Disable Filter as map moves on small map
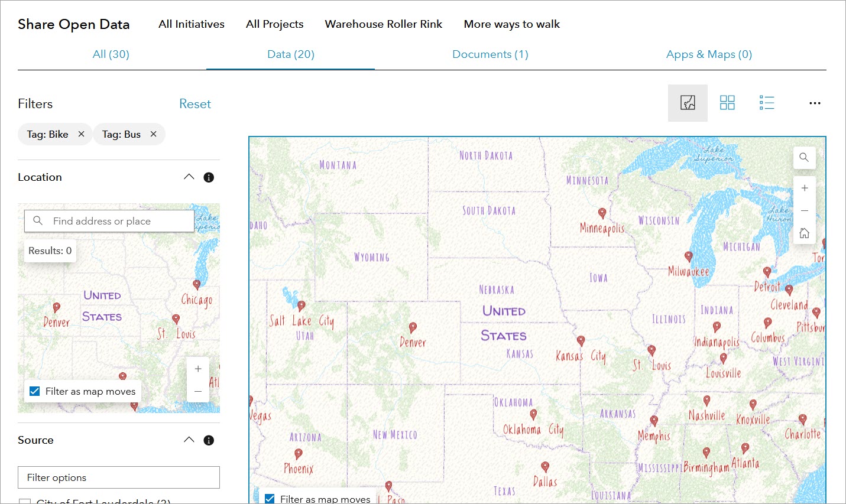The height and width of the screenshot is (504, 846). [x=34, y=391]
